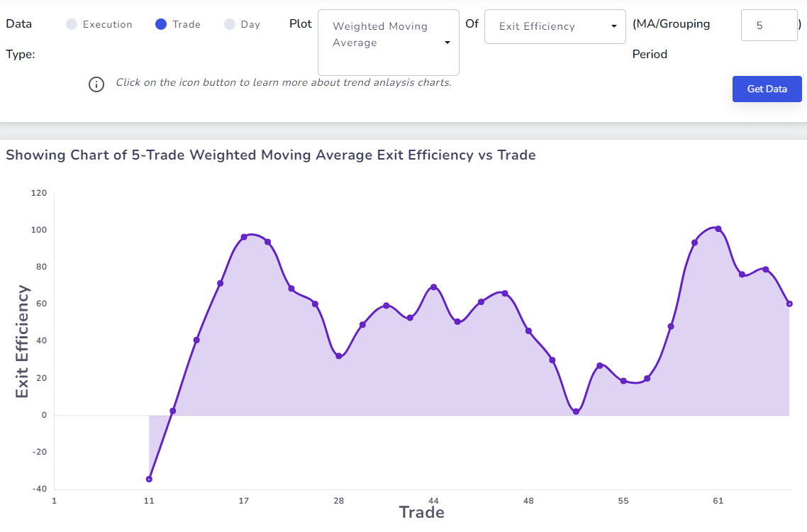Click the y-axis label 120
Image resolution: width=807 pixels, height=532 pixels.
click(38, 193)
